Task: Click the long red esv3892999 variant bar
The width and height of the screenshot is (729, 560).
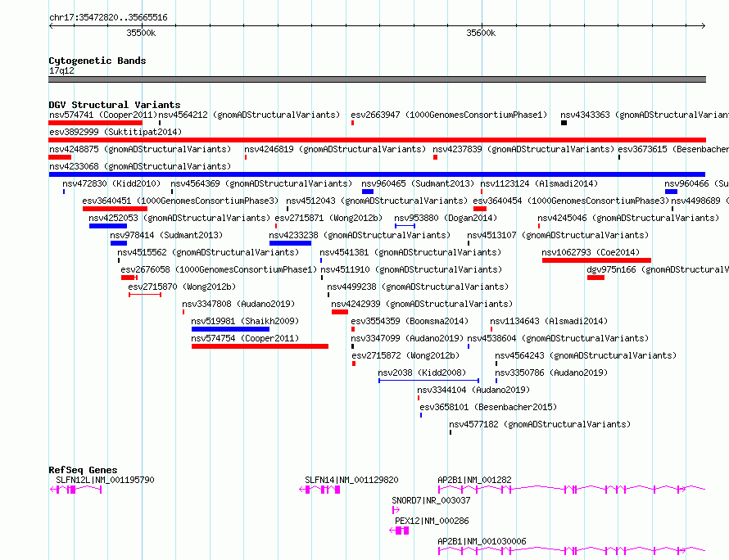Action: pyautogui.click(x=377, y=140)
